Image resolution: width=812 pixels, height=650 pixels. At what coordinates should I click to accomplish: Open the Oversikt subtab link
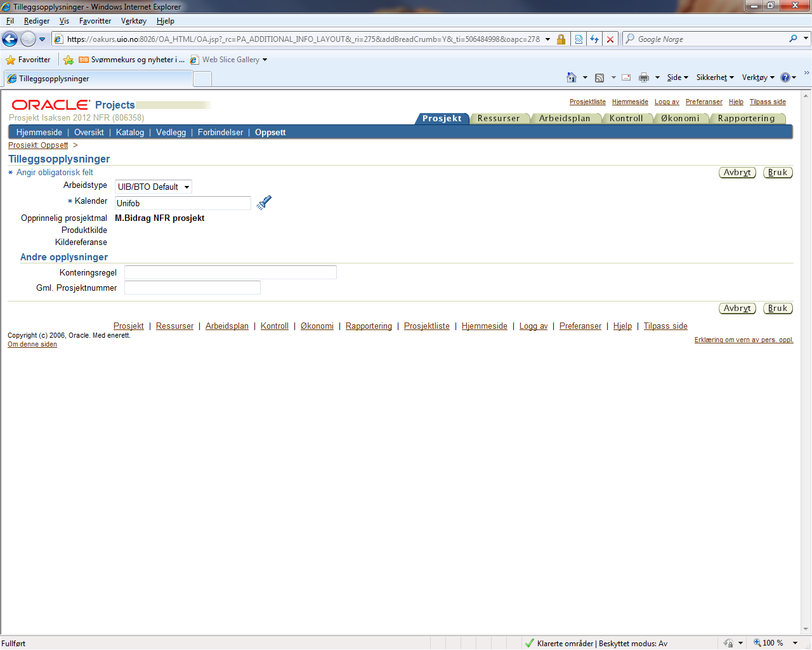[89, 133]
